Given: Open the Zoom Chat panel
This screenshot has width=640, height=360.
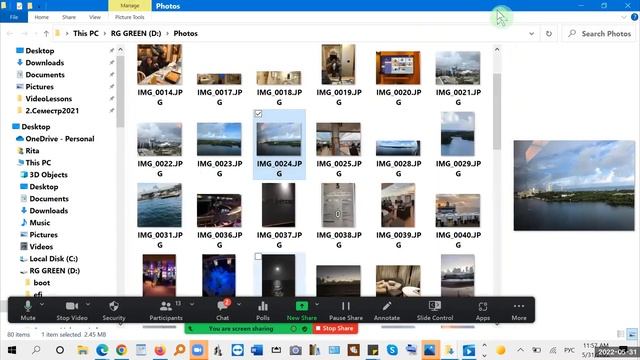Looking at the screenshot, I should [x=222, y=310].
